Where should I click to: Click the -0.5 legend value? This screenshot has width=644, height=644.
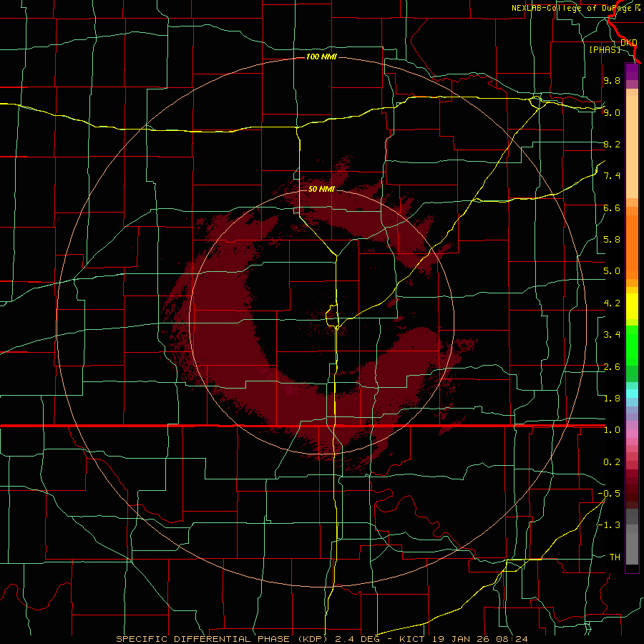(609, 494)
